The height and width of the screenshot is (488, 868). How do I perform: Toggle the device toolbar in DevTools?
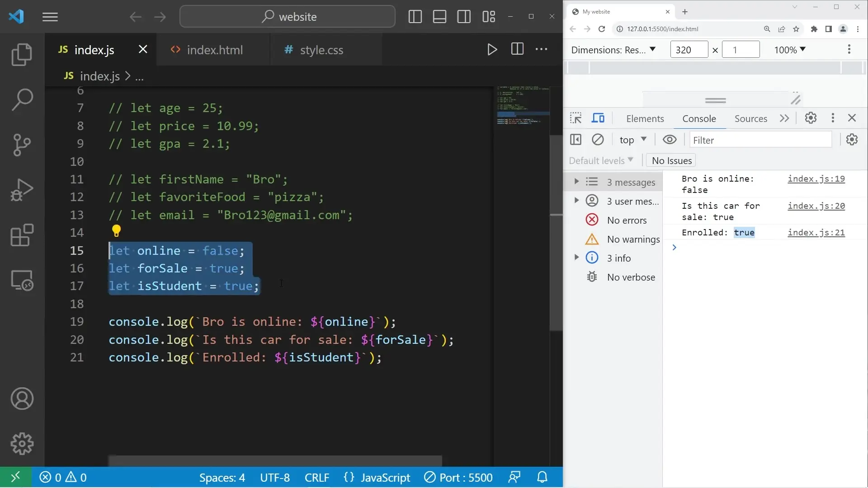click(x=598, y=118)
